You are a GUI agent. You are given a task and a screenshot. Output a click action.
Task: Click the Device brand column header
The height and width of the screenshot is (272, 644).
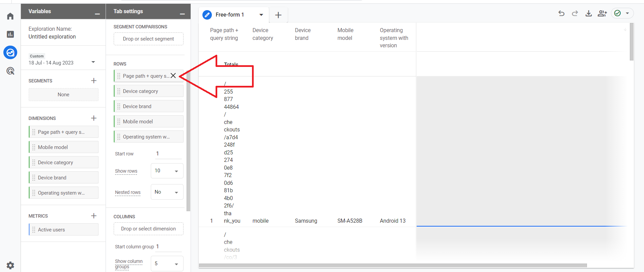303,34
